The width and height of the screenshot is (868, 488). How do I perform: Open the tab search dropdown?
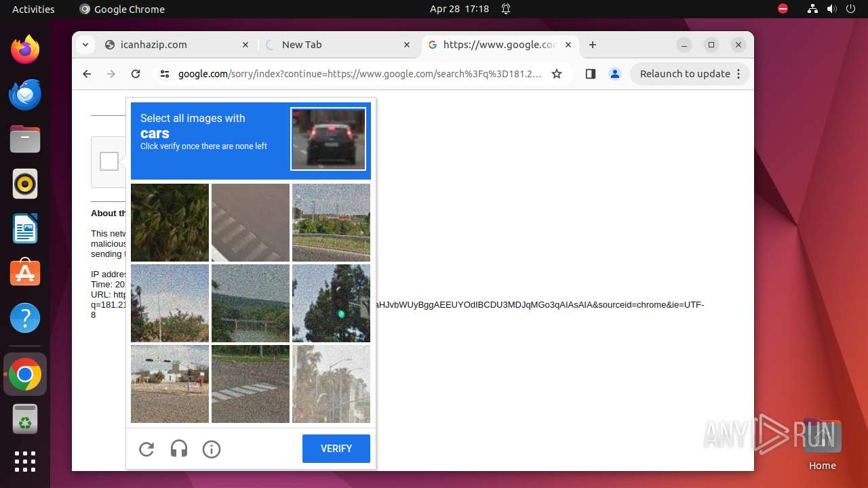coord(85,45)
